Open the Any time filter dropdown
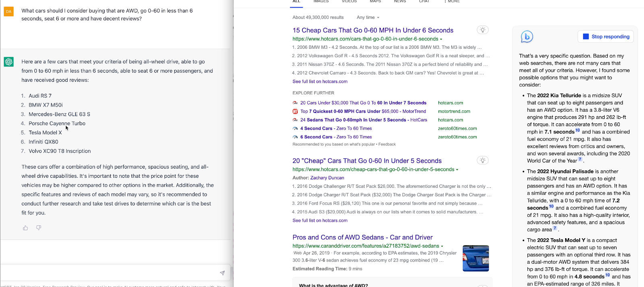 pyautogui.click(x=368, y=17)
